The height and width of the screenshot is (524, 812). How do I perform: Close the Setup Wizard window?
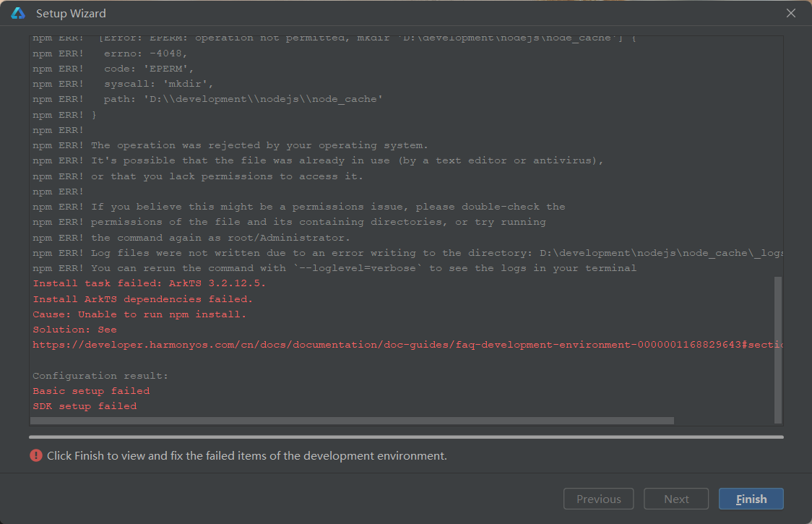point(791,13)
